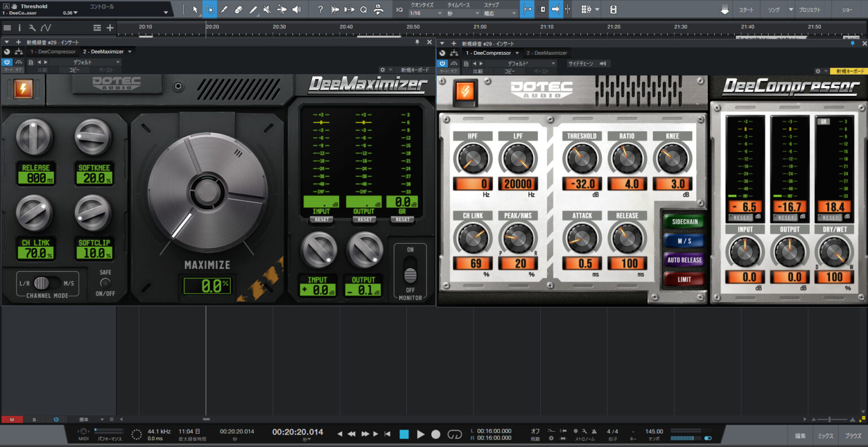Select the Eraser tool

(x=238, y=10)
